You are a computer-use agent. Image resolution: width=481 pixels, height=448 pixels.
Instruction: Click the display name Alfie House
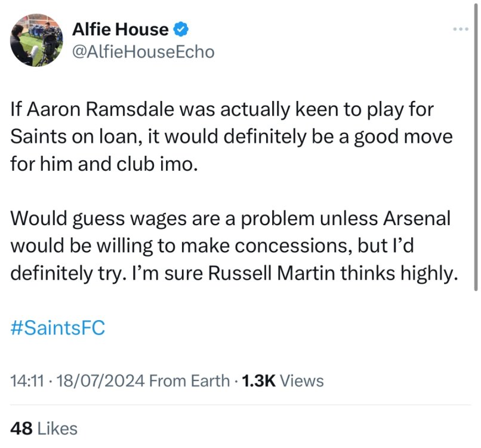pyautogui.click(x=120, y=29)
